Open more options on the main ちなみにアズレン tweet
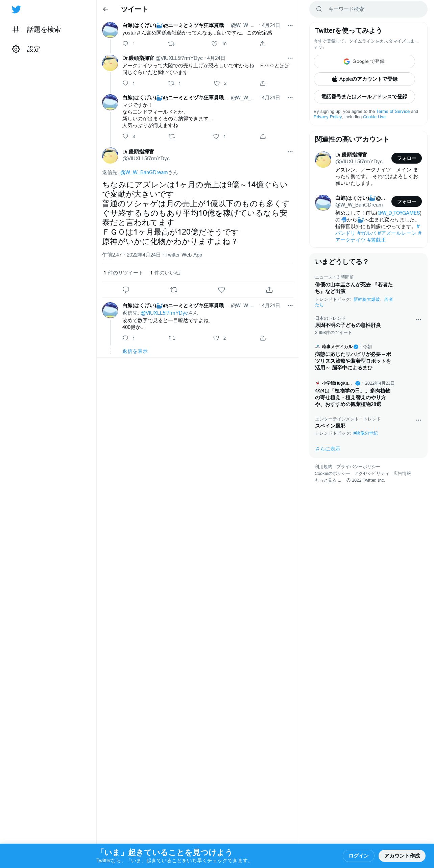This screenshot has width=434, height=868. pos(290,152)
